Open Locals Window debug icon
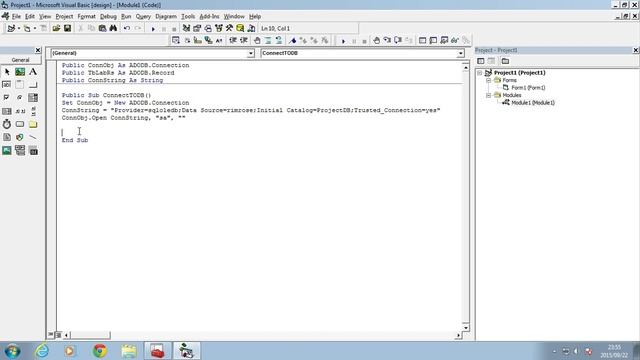The width and height of the screenshot is (640, 360). click(422, 40)
